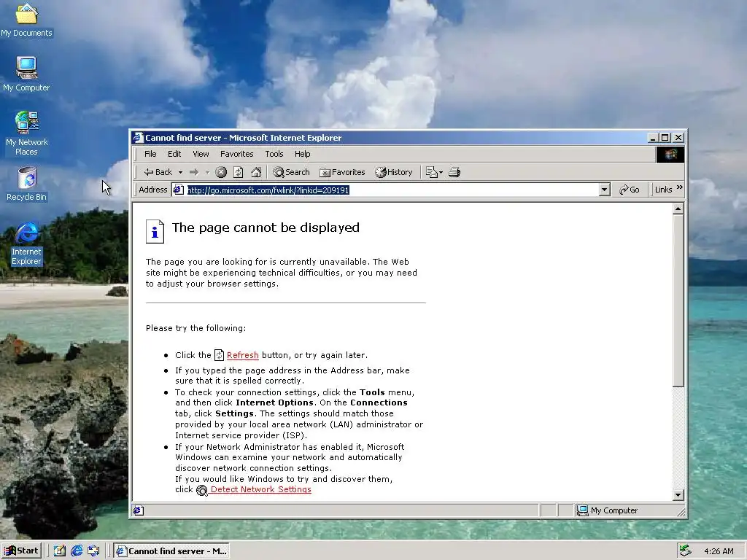Maximize the Internet Explorer window

tap(665, 138)
